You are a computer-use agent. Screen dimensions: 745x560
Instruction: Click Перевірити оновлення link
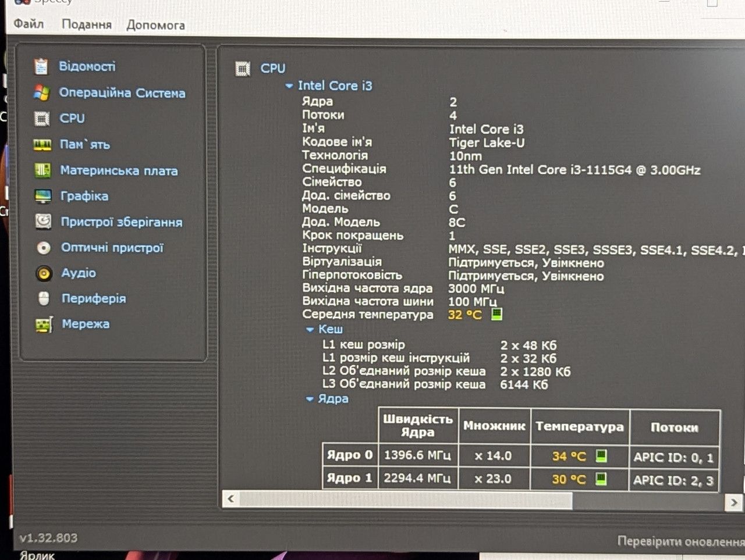[x=681, y=541]
